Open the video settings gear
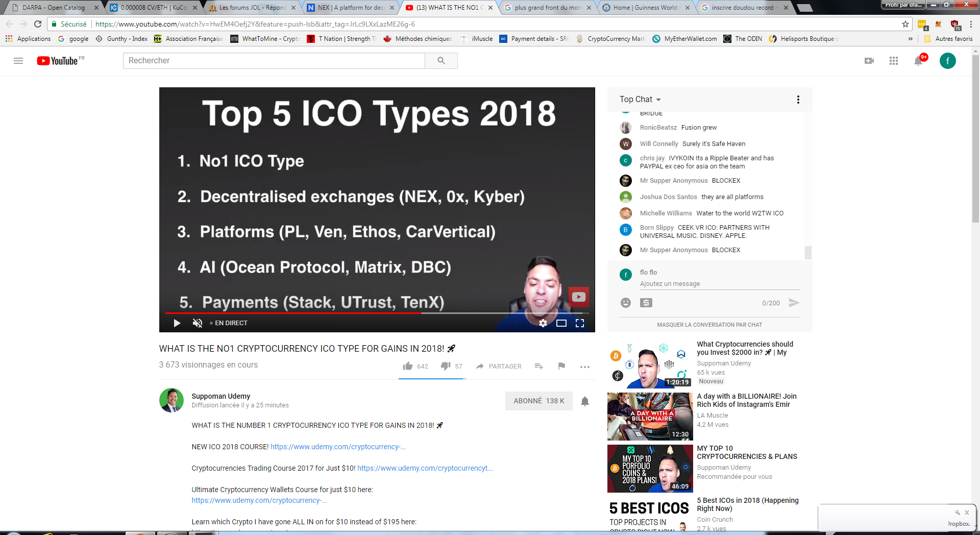 pyautogui.click(x=543, y=323)
